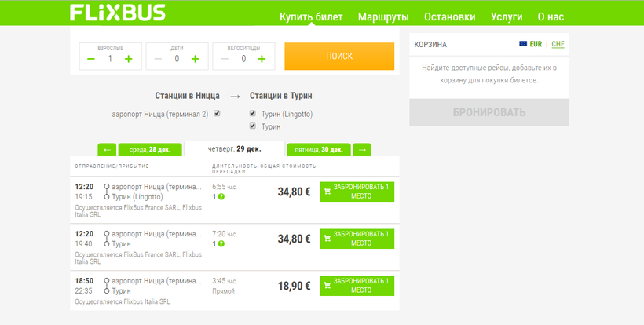Click the 22:35 arrival time

point(83,291)
